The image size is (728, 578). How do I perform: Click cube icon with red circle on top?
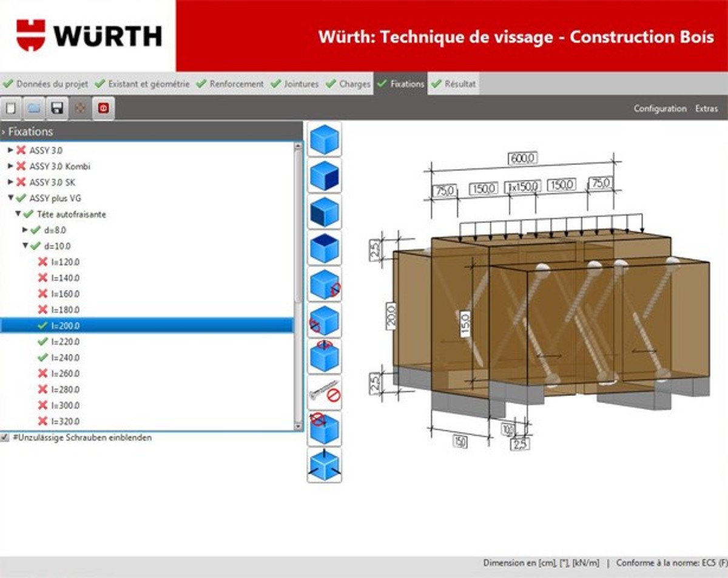pyautogui.click(x=325, y=356)
